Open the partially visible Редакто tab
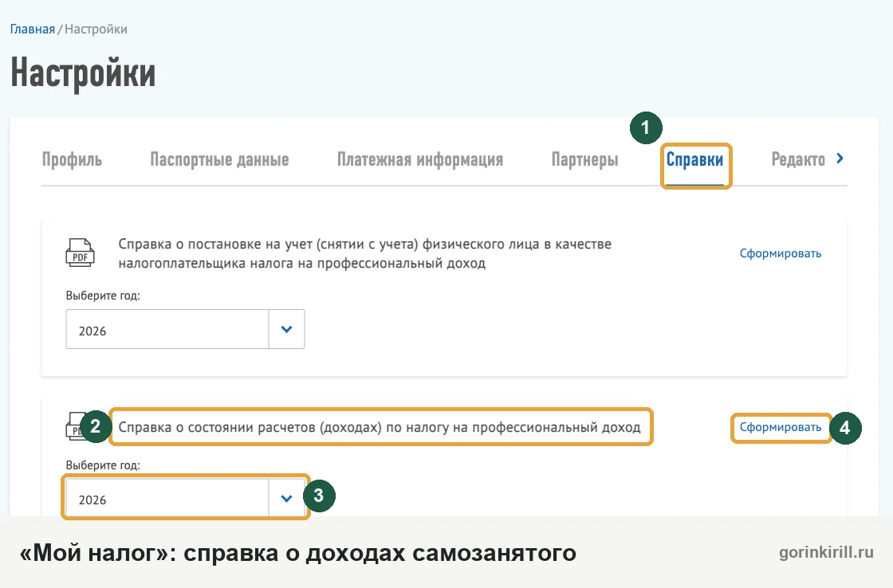This screenshot has height=588, width=893. coord(798,160)
